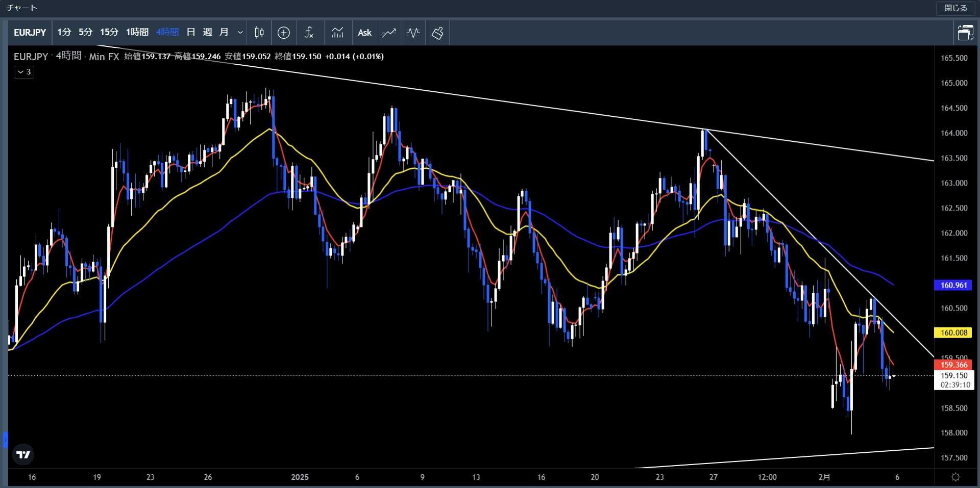The width and height of the screenshot is (980, 488).
Task: Select the 5分 timeframe
Action: [85, 32]
